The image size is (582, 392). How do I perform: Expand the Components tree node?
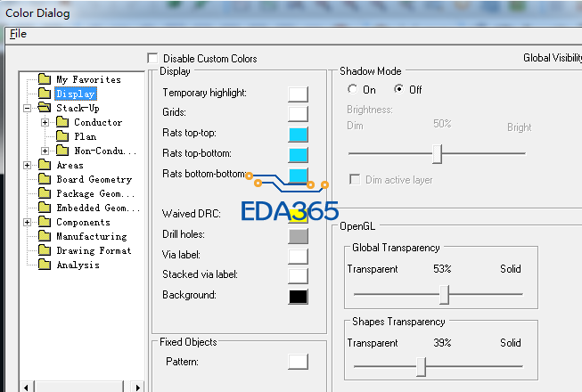click(x=27, y=222)
